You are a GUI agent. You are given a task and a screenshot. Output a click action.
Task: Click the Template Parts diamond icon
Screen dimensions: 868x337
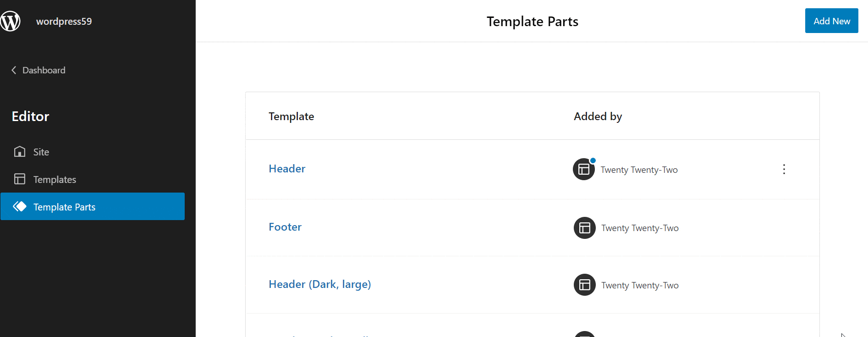point(20,206)
